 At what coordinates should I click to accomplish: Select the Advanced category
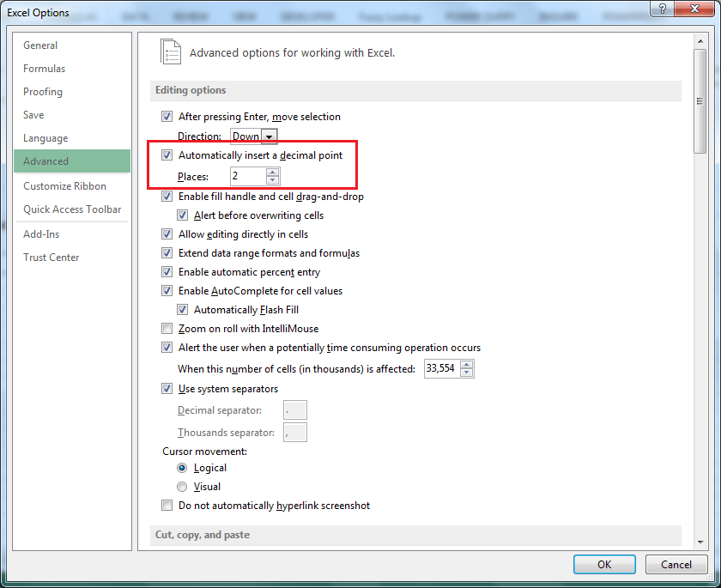[72, 161]
